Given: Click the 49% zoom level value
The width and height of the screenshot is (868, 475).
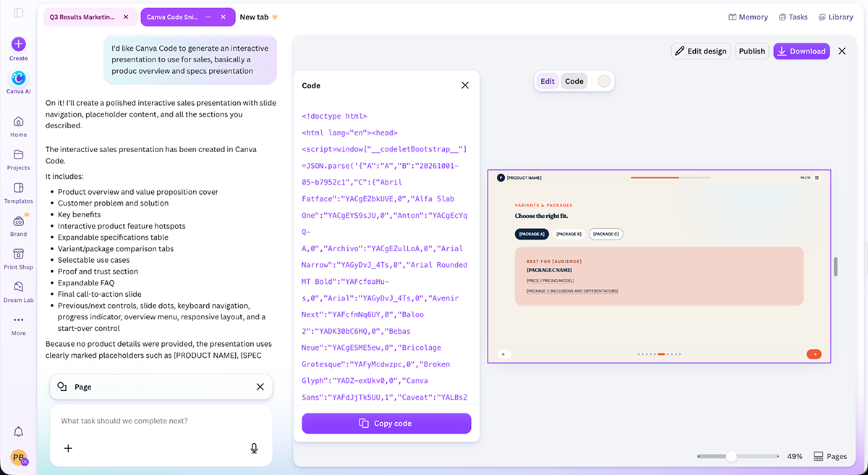Looking at the screenshot, I should [795, 457].
